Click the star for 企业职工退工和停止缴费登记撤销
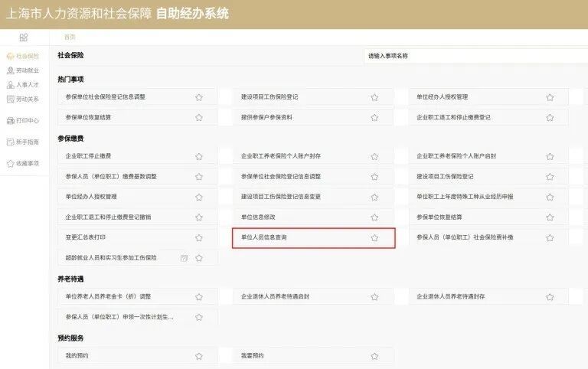588x369 pixels. [x=199, y=217]
